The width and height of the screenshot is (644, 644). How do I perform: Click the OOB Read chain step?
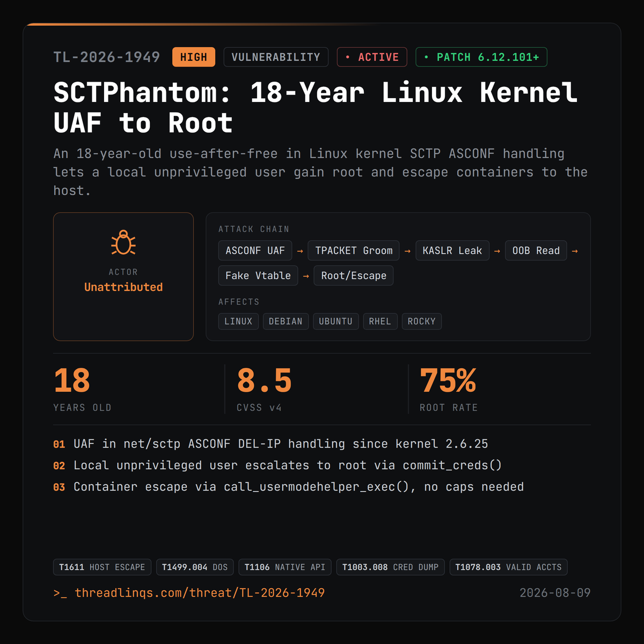coord(536,251)
